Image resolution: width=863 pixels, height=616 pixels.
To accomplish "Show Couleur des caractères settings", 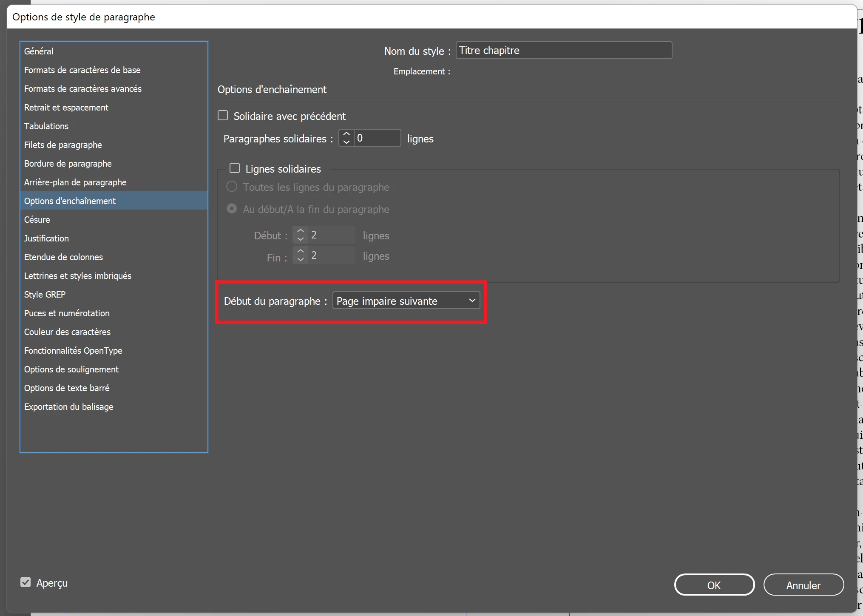I will pyautogui.click(x=67, y=332).
